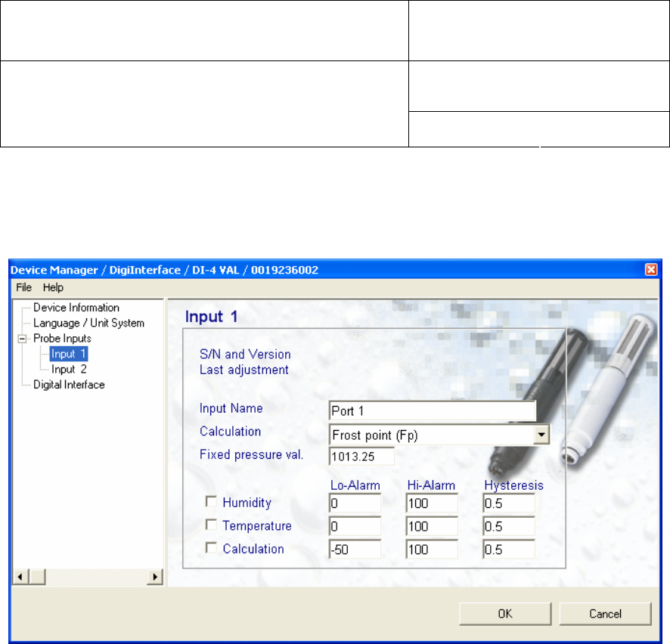Viewport: 670px width, 644px height.
Task: Click Temperature Hi-Alarm field
Action: point(432,526)
